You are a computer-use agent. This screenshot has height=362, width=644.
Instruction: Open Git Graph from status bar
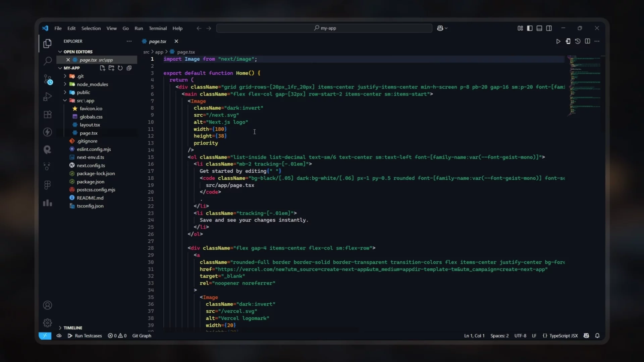point(142,336)
